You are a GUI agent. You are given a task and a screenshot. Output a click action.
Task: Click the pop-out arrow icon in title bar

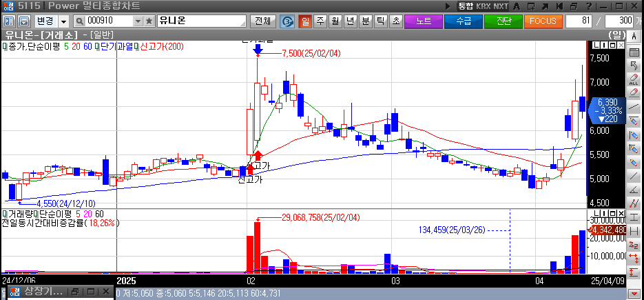(546, 7)
